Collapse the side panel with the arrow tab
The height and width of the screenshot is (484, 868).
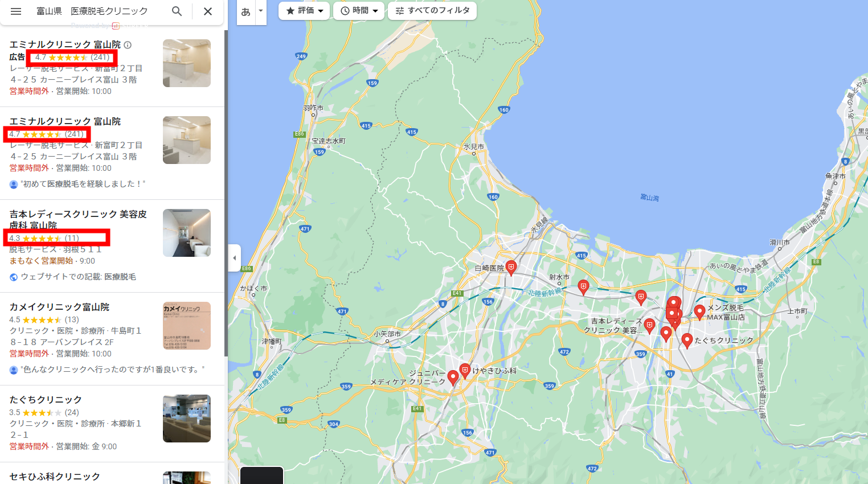pyautogui.click(x=234, y=258)
